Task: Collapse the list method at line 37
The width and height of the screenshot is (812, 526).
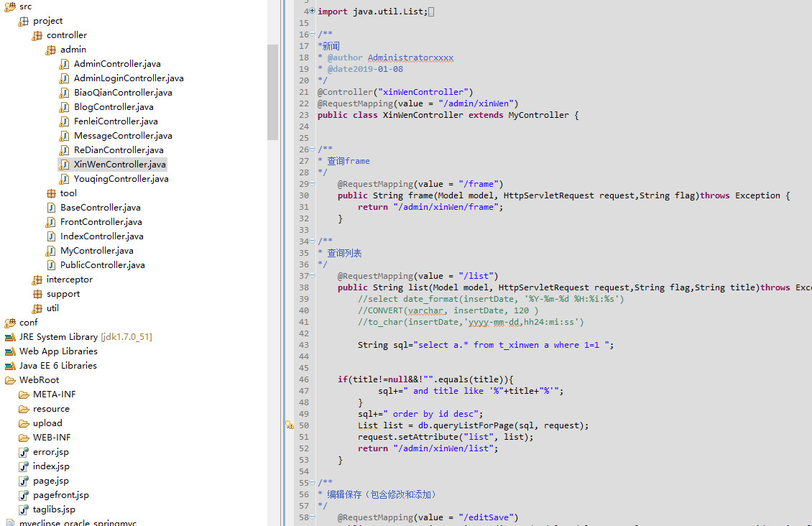Action: (x=313, y=275)
